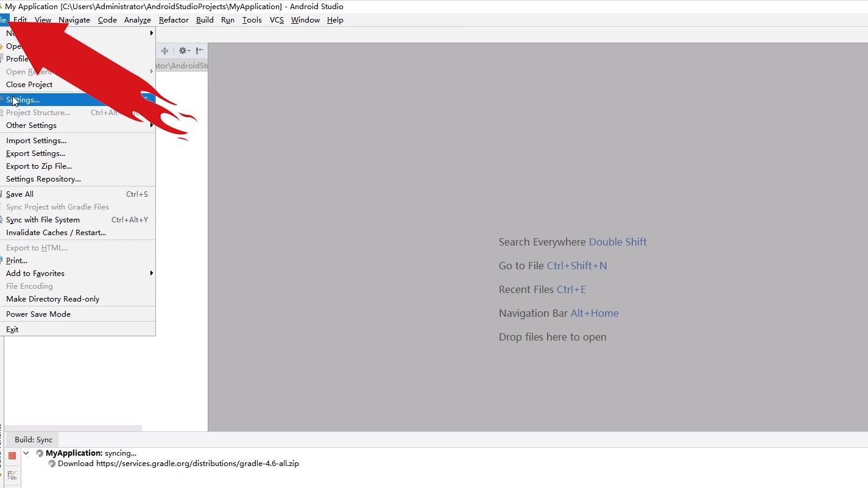Choose Export Settings...

point(78,154)
